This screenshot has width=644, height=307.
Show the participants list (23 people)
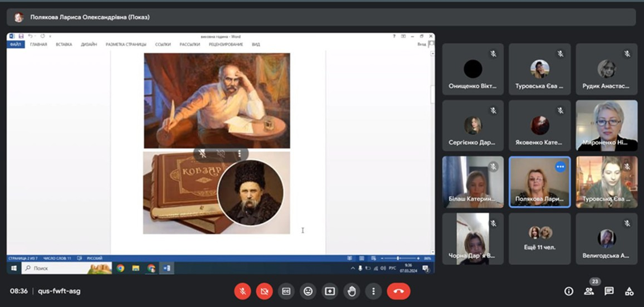(x=589, y=291)
